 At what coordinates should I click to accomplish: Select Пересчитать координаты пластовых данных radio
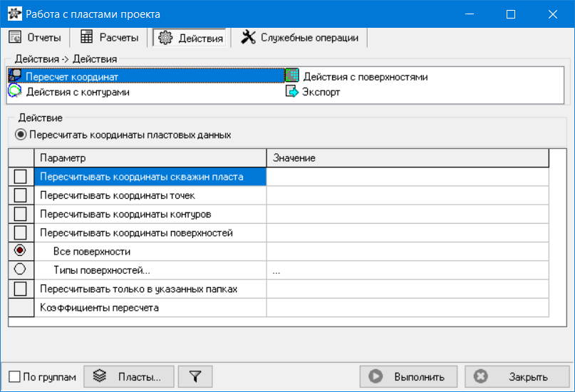pos(21,135)
